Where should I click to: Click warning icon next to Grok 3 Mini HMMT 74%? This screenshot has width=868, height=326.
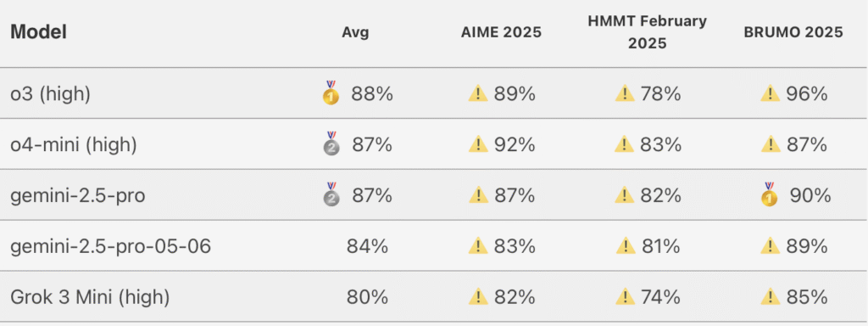(x=625, y=297)
